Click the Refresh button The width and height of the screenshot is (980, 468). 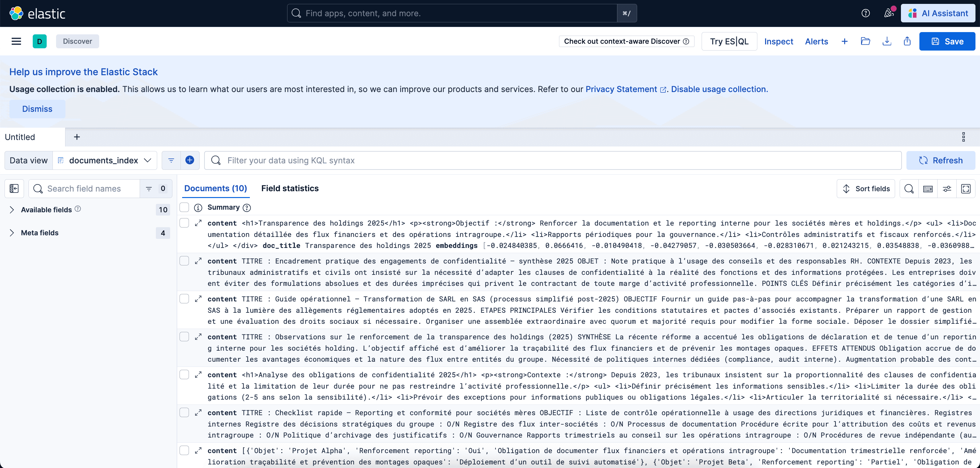[941, 160]
